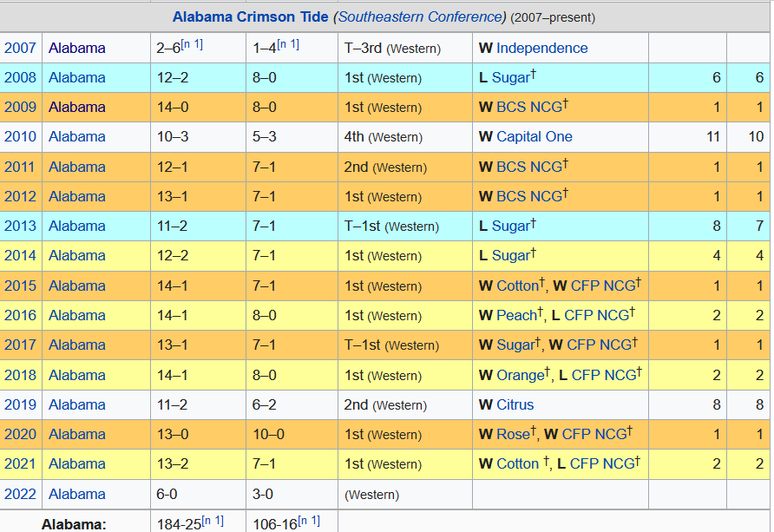The width and height of the screenshot is (774, 532).
Task: Open the 2018 season year link
Action: click(20, 375)
